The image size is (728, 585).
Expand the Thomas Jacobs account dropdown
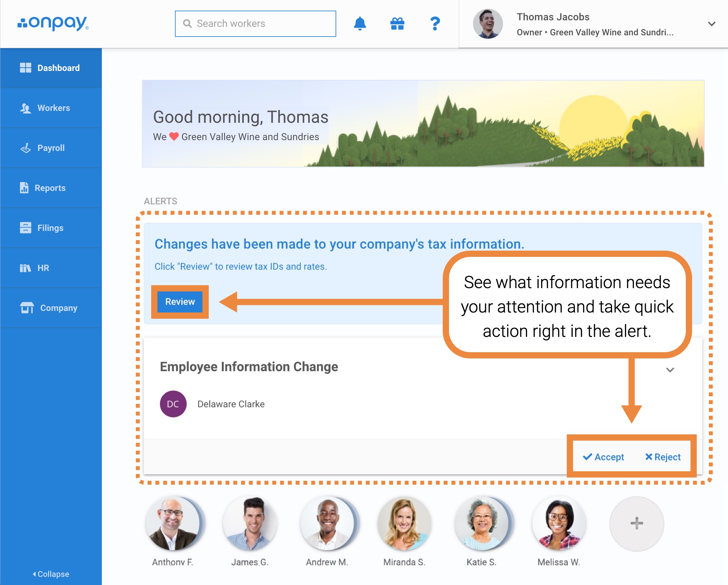(711, 24)
